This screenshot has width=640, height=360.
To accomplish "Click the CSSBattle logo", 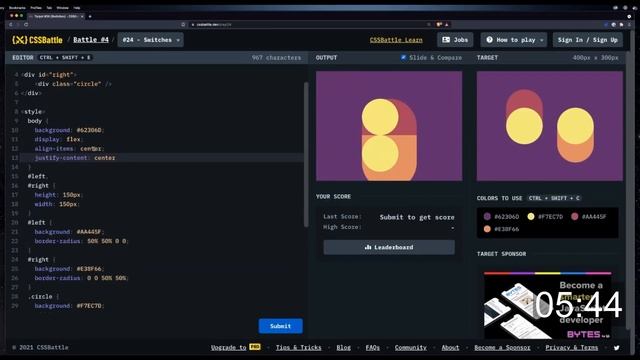I will coord(37,40).
